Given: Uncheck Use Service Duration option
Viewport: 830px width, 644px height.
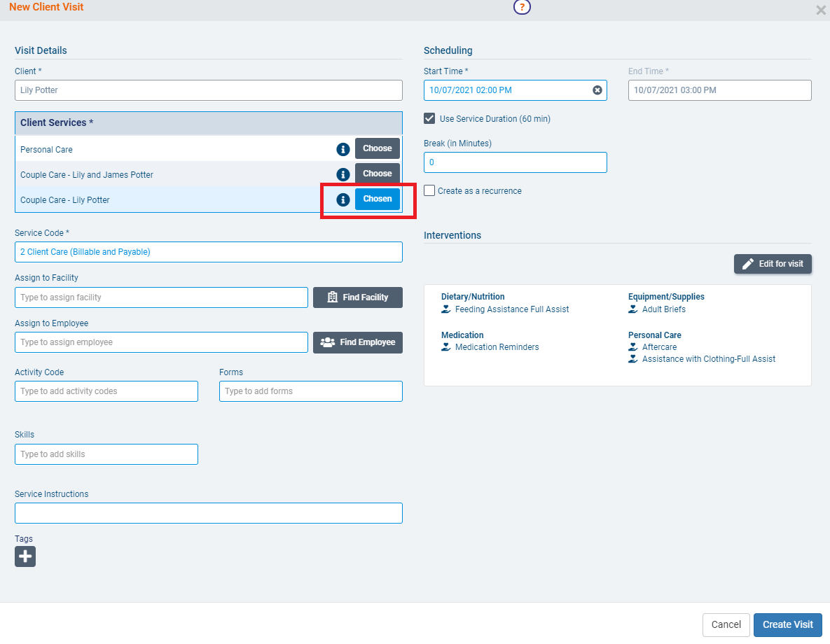Looking at the screenshot, I should point(429,118).
